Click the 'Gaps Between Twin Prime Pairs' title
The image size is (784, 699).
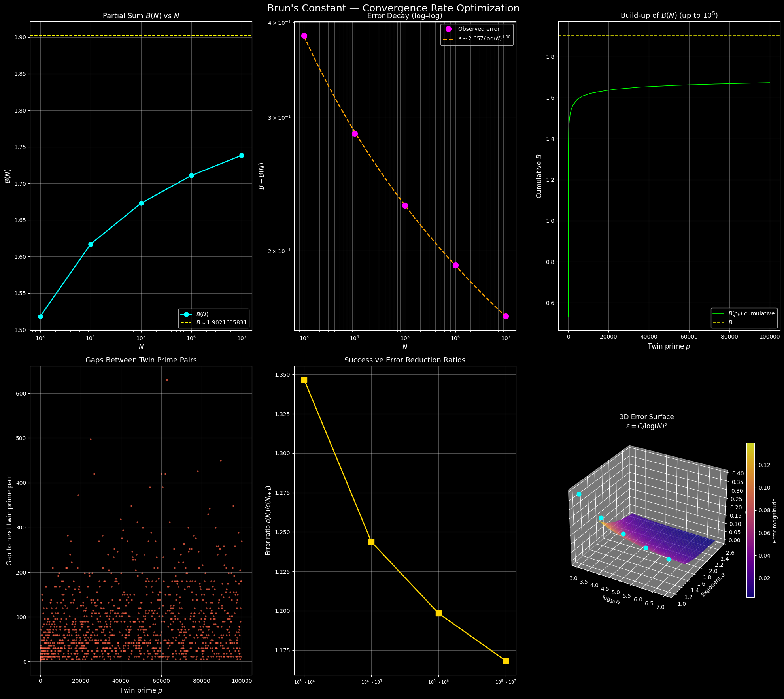pos(141,360)
